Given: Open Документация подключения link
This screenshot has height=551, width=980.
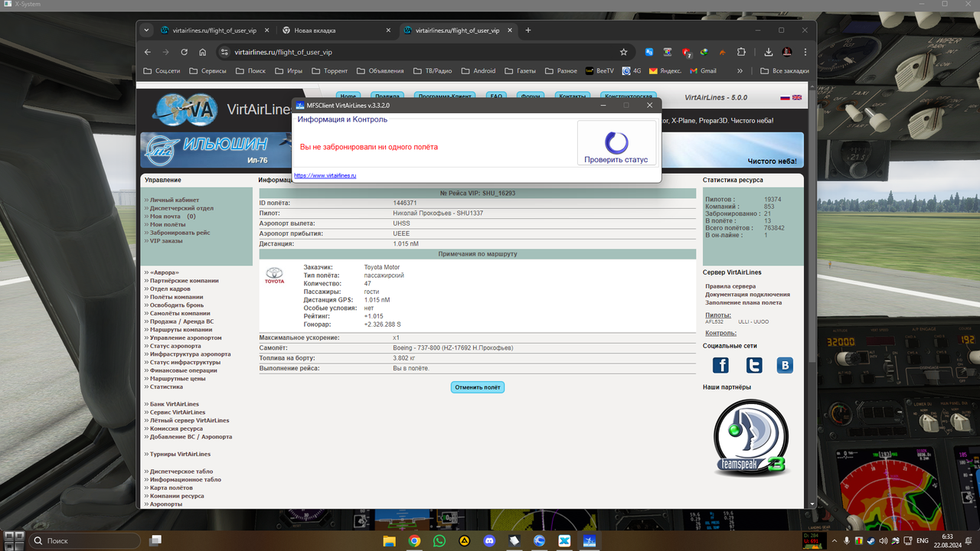Looking at the screenshot, I should tap(747, 295).
